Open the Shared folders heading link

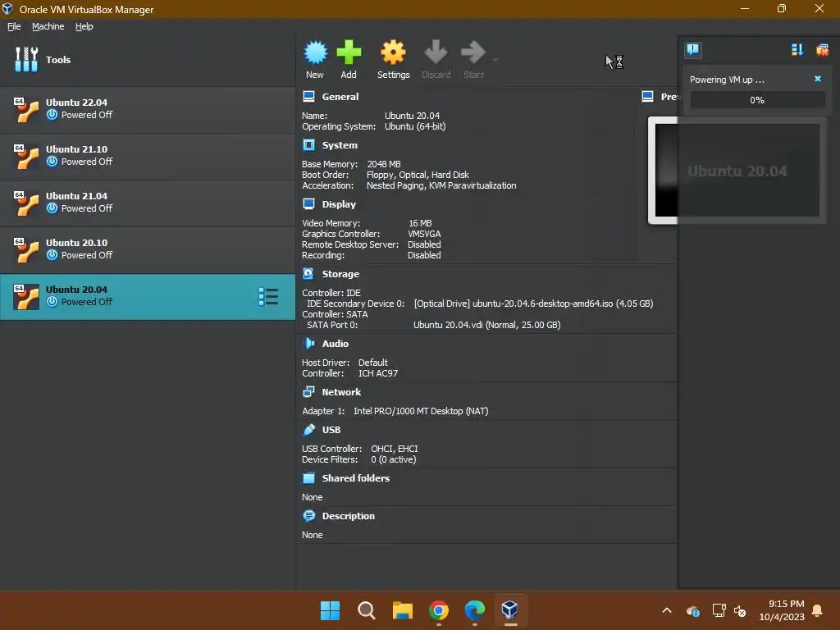tap(356, 478)
